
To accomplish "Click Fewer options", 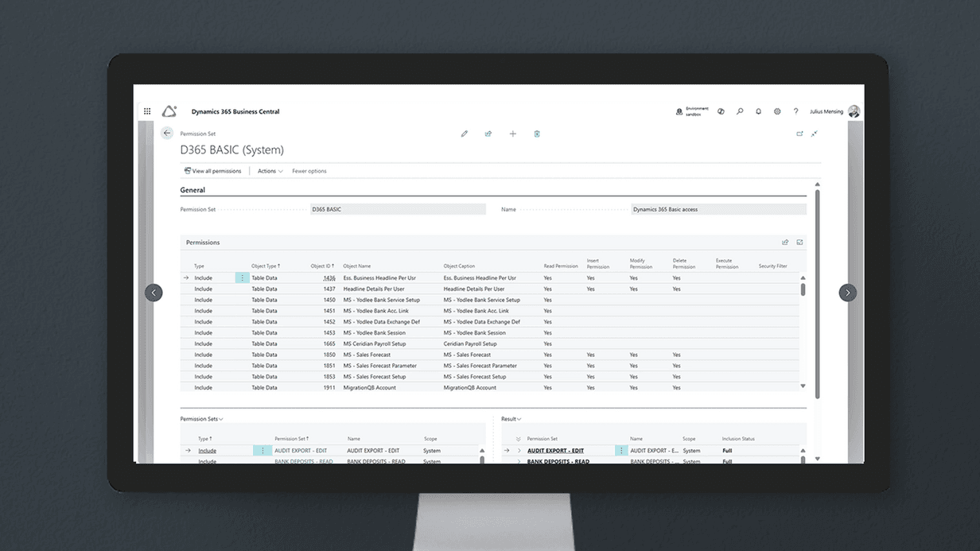I will coord(309,171).
